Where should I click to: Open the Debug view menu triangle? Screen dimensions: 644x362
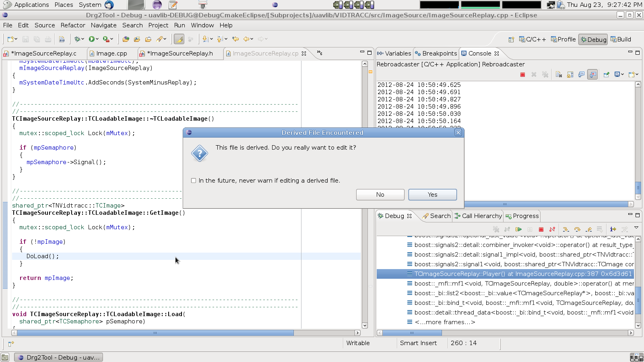pos(636,228)
